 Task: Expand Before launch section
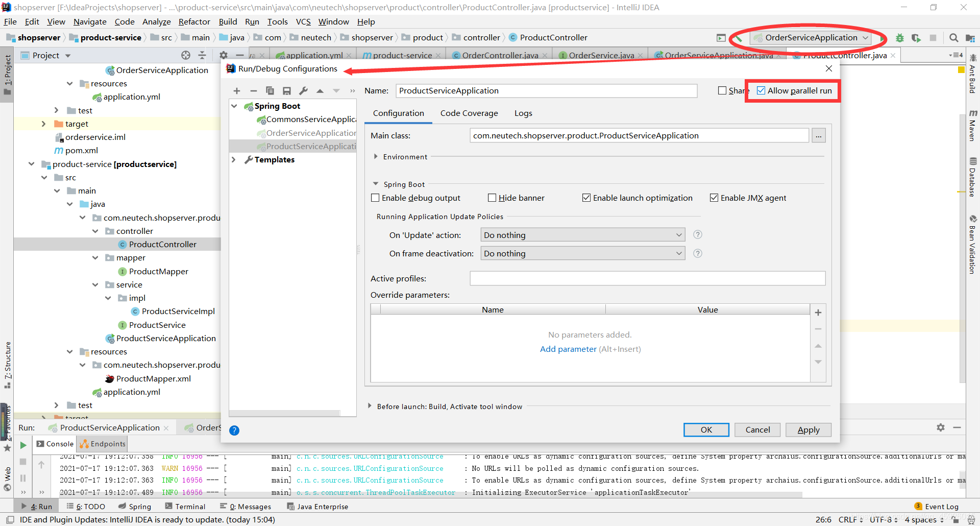pyautogui.click(x=370, y=406)
